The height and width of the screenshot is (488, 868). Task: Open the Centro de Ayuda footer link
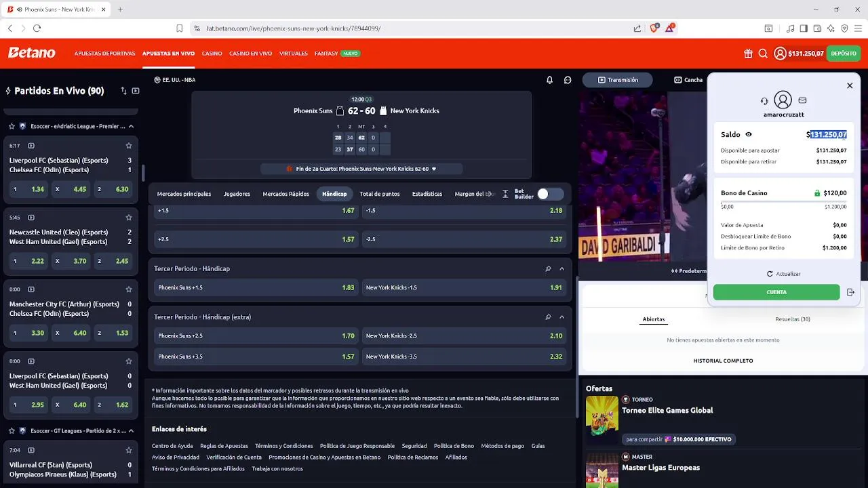(172, 446)
